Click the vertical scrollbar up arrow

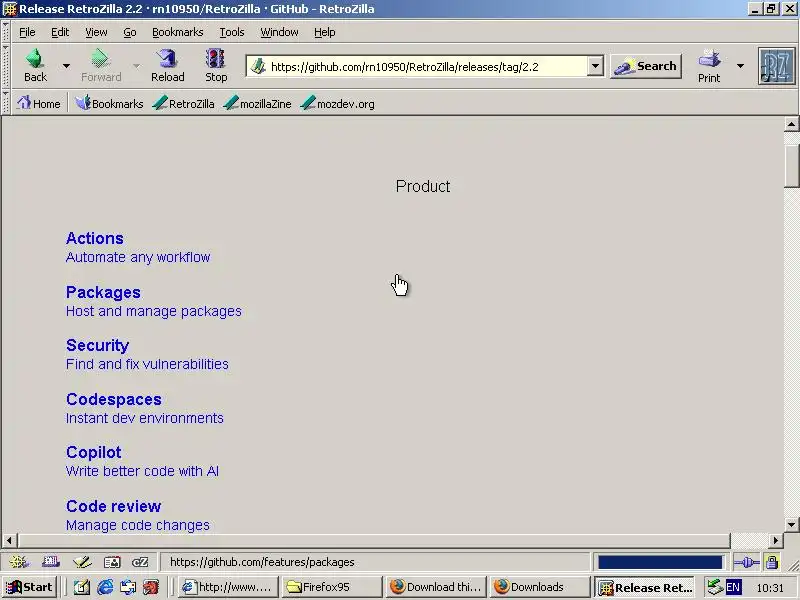tap(791, 124)
